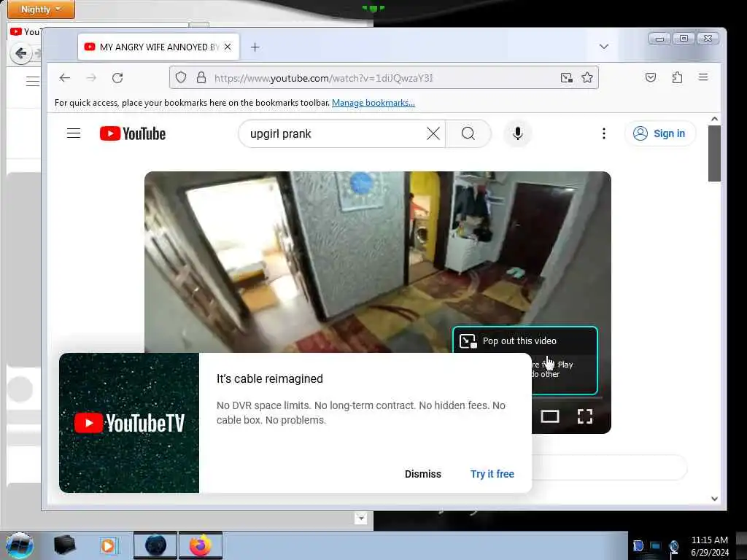Open a new tab with plus button
747x560 pixels.
(255, 47)
